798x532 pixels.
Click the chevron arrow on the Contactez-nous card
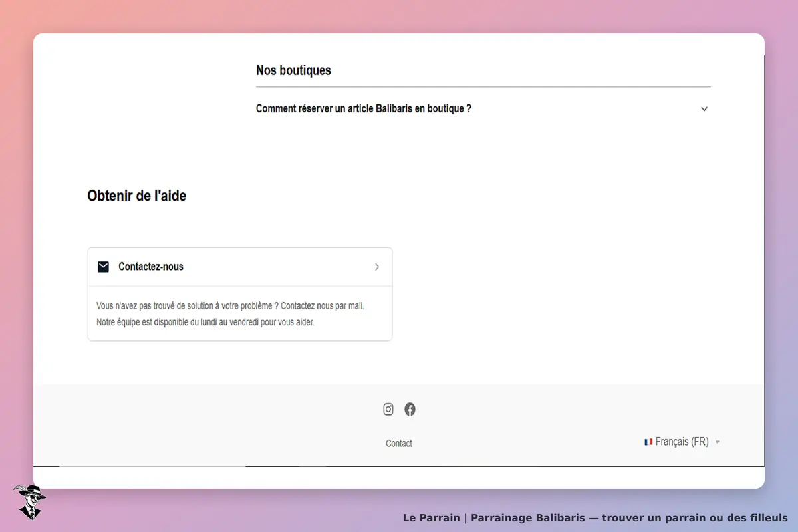tap(377, 267)
